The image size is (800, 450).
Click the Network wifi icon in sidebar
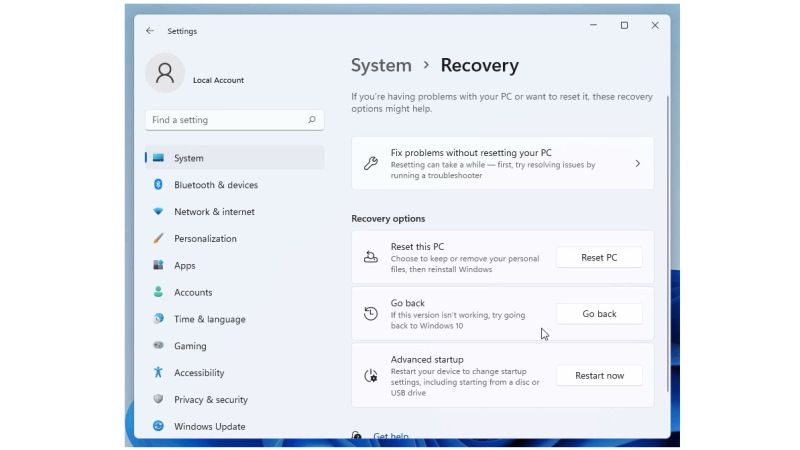coord(158,211)
